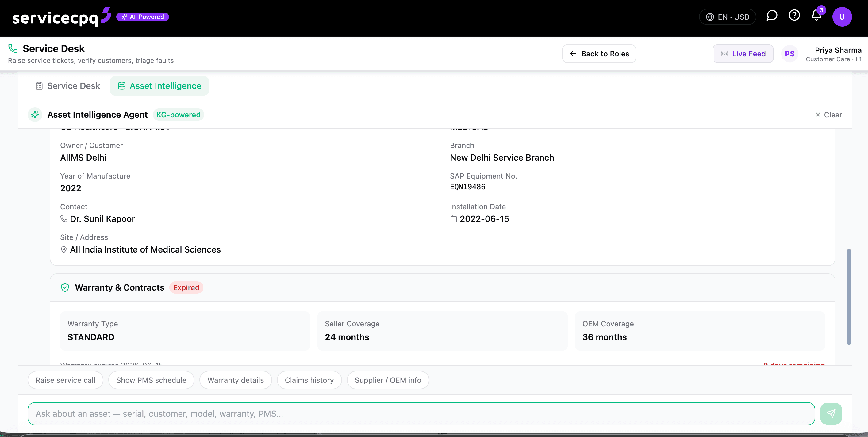Image resolution: width=868 pixels, height=437 pixels.
Task: Click the Priya Sharma user name
Action: point(838,50)
